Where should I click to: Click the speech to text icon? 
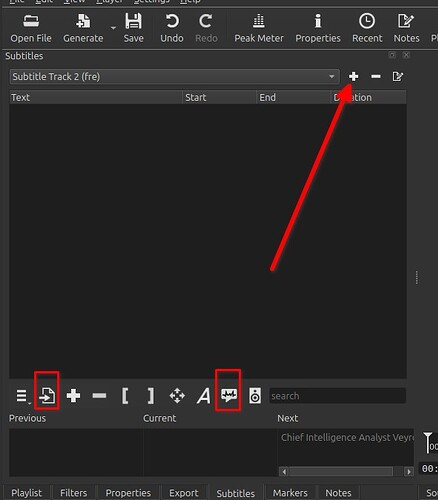tap(229, 395)
